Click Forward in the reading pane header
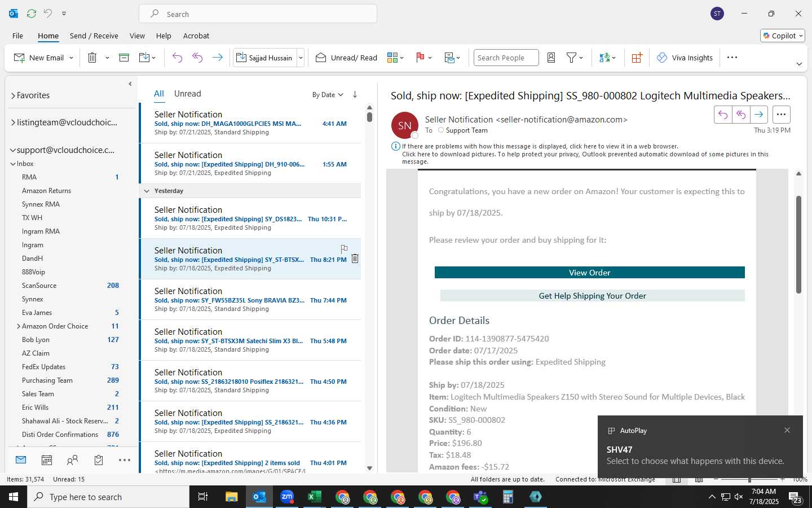This screenshot has height=508, width=812. [759, 115]
